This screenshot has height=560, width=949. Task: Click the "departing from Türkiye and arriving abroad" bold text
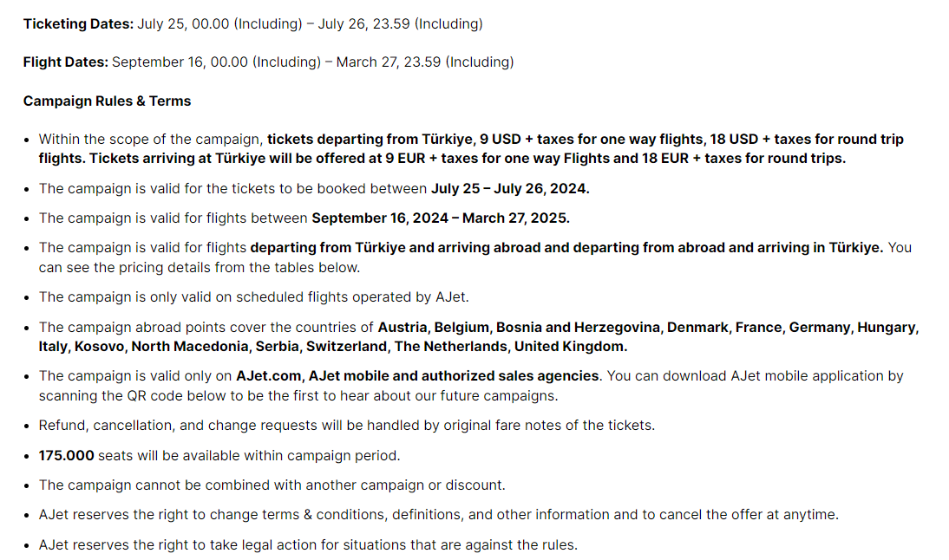pos(409,248)
